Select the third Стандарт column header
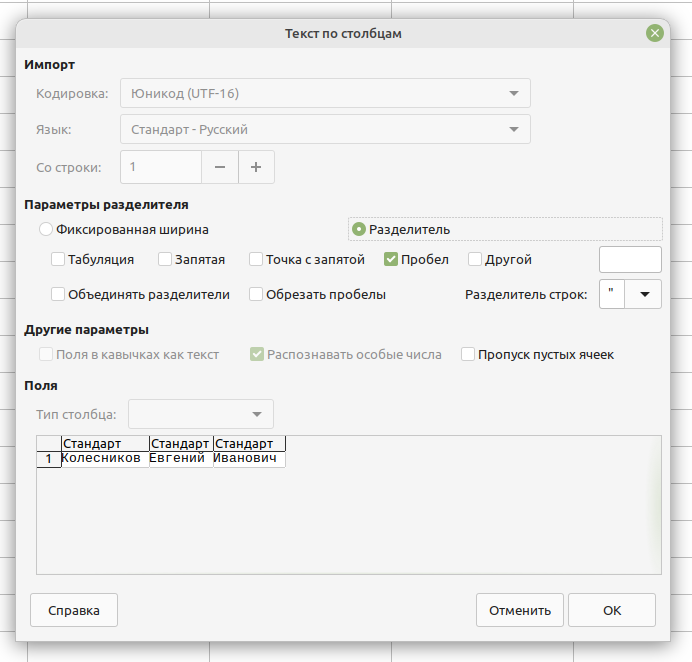 pyautogui.click(x=249, y=443)
